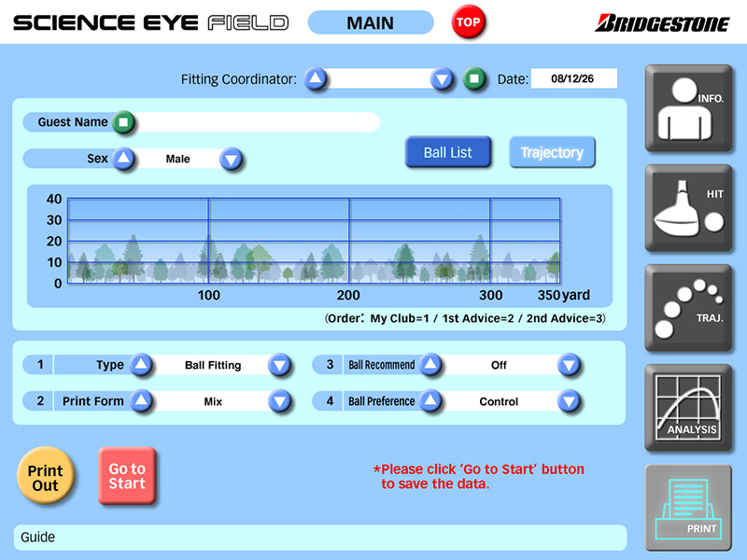747x560 pixels.
Task: Click green square beside Fitting Coordinator
Action: [x=474, y=78]
